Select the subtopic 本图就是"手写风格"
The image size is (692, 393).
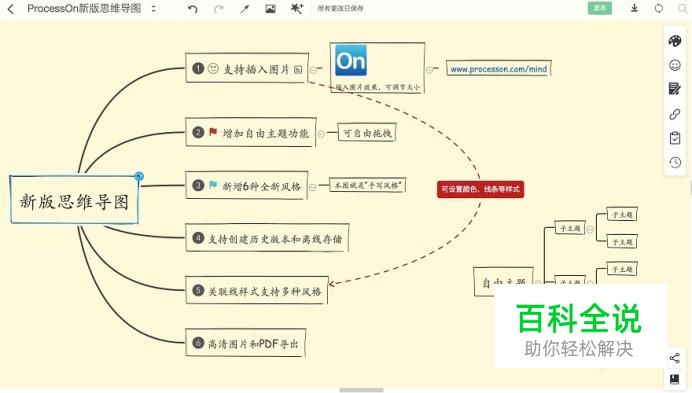(x=368, y=185)
